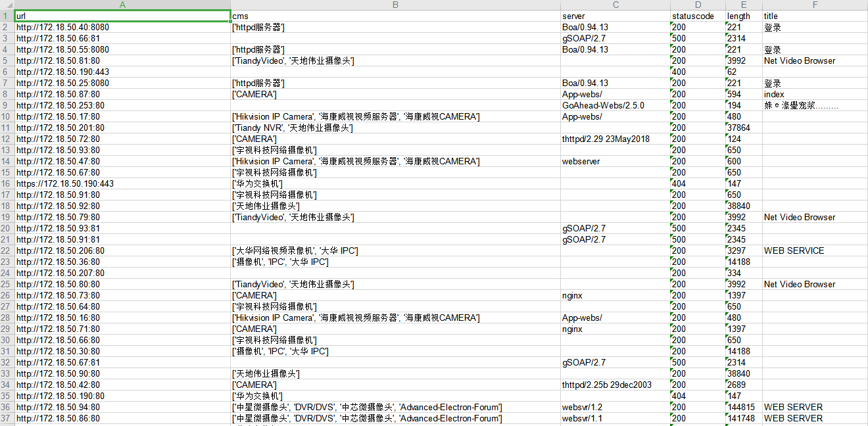Click the 'WEB SERVICE' title cell
Image resolution: width=868 pixels, height=426 pixels.
pyautogui.click(x=815, y=250)
